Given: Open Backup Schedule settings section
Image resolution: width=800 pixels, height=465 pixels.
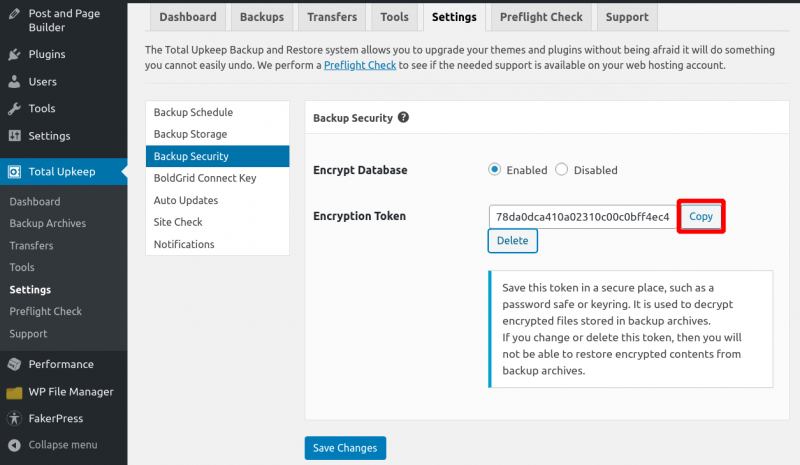Looking at the screenshot, I should pyautogui.click(x=217, y=112).
